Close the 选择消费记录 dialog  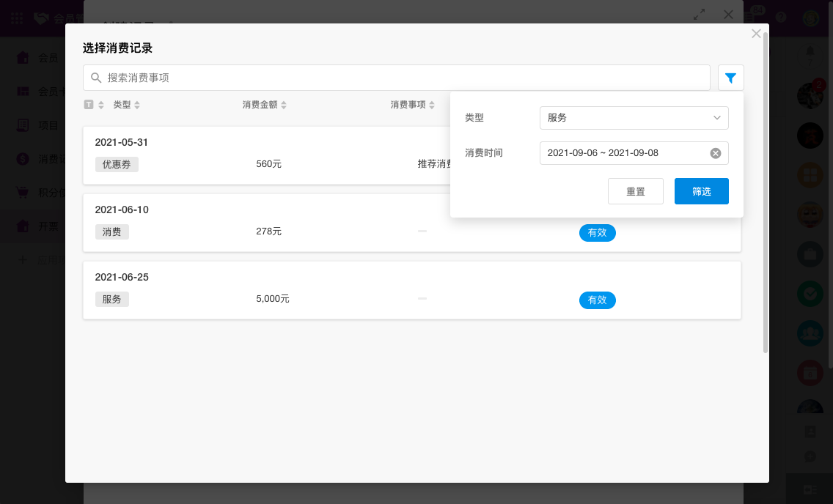(756, 34)
